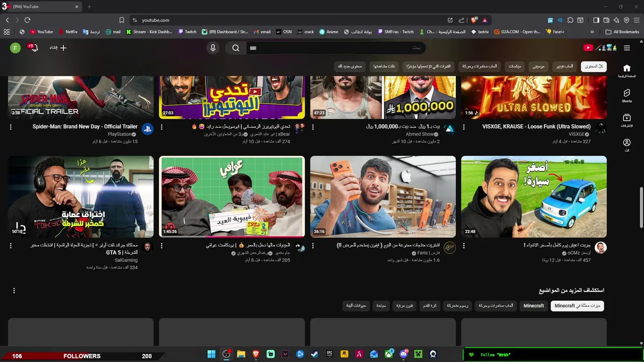Reload the page in browser
The width and height of the screenshot is (644, 362).
click(x=27, y=20)
